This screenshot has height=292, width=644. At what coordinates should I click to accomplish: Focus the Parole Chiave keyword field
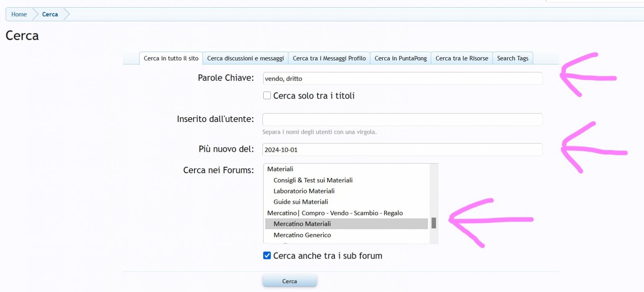pos(402,79)
